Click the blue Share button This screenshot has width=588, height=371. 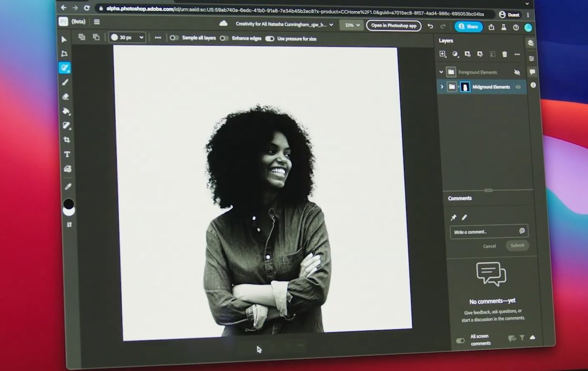[469, 26]
